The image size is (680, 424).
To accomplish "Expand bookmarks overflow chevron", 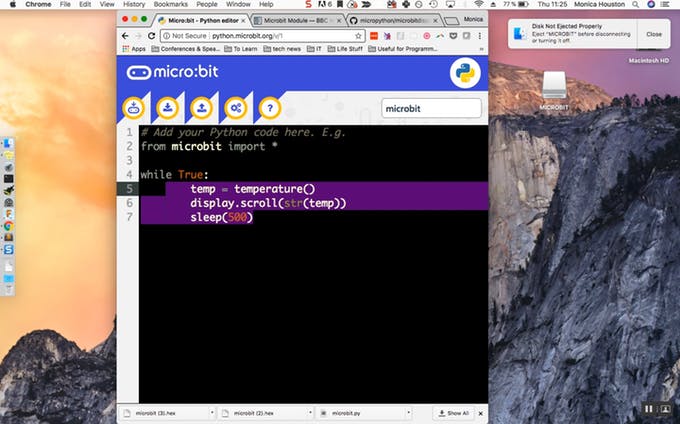I will pos(481,49).
